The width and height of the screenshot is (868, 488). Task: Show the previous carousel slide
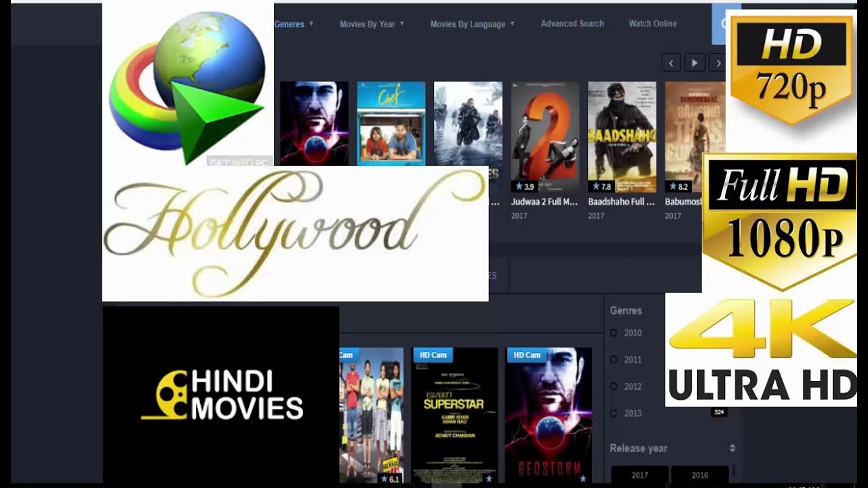[671, 63]
